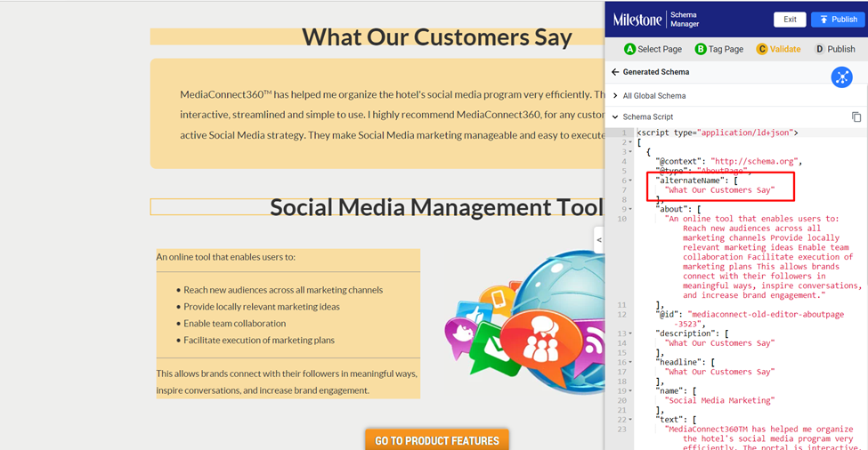
Task: Click 'Enable team collaboration' bullet
Action: tap(235, 324)
